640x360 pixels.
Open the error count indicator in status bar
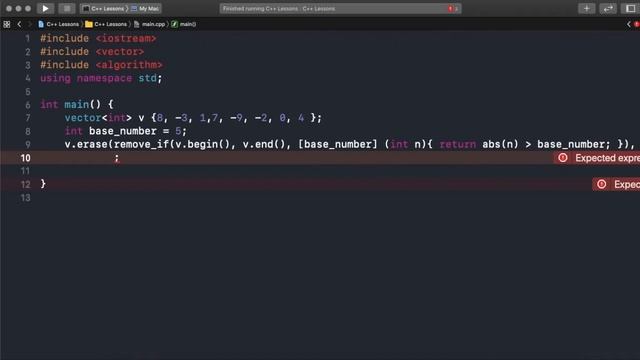point(453,9)
